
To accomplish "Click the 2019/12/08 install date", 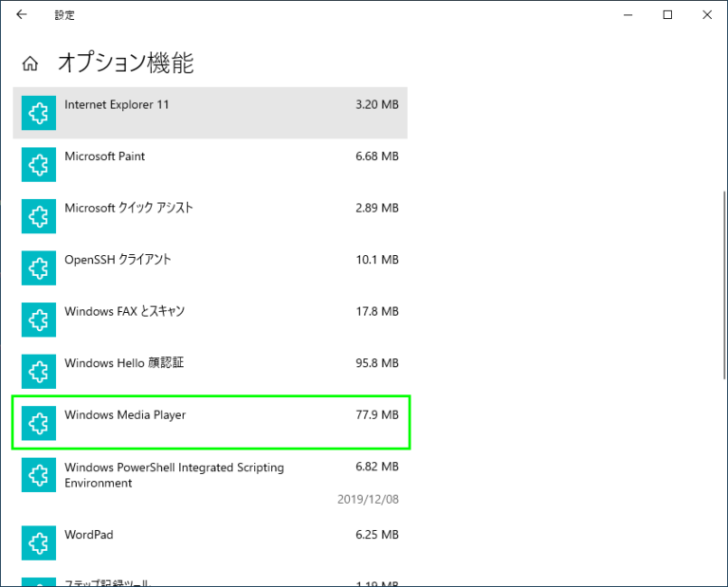I will (x=368, y=499).
